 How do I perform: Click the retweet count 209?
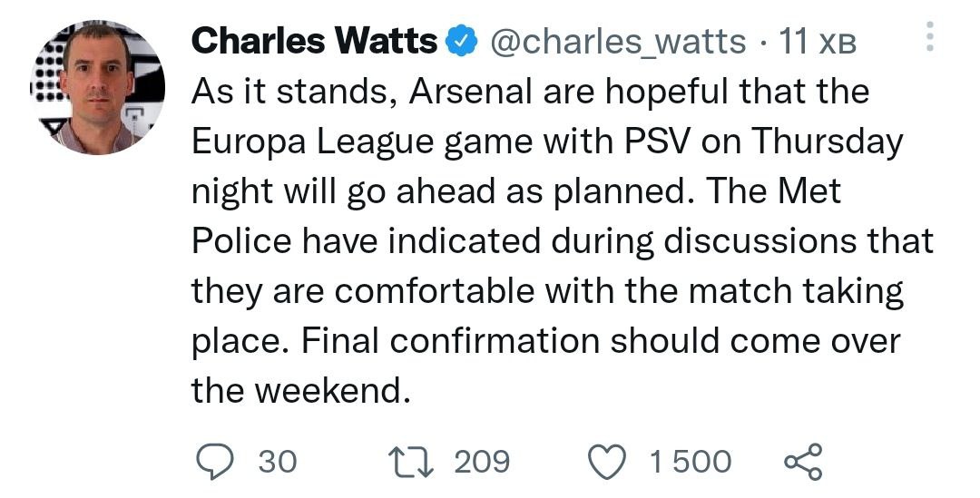point(482,462)
